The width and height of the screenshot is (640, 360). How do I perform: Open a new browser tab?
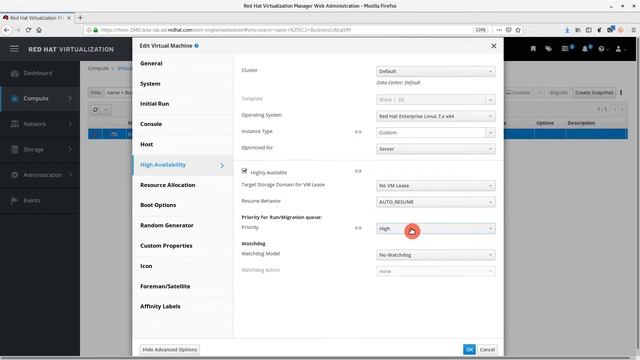click(x=80, y=18)
